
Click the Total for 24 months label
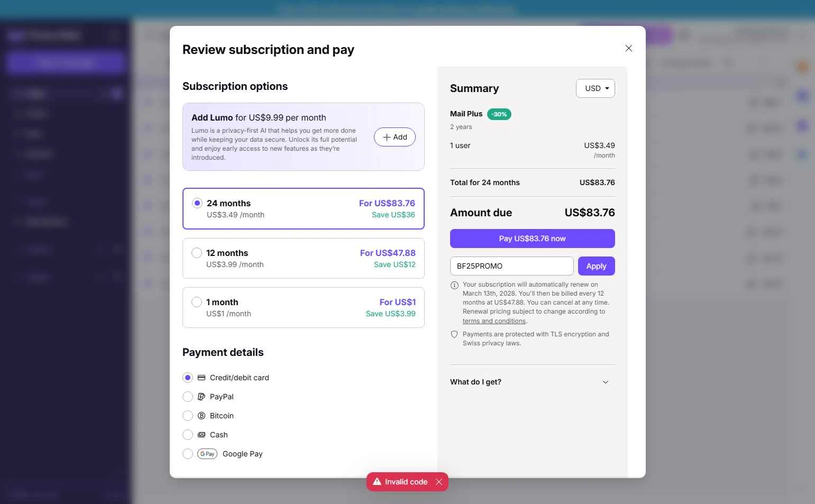[485, 182]
